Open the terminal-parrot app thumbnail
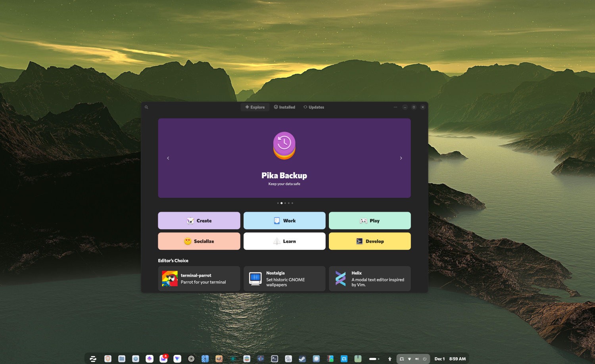595x364 pixels. click(170, 278)
